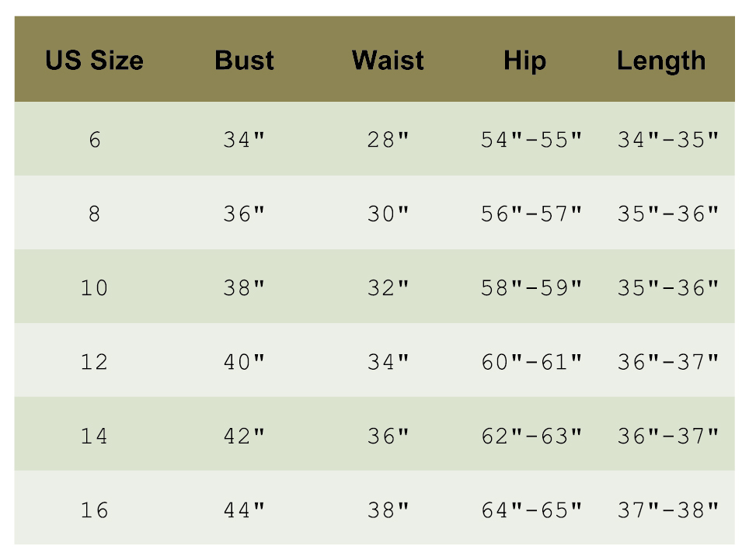Select the 42" bust measurement
This screenshot has width=749, height=560.
[x=244, y=437]
